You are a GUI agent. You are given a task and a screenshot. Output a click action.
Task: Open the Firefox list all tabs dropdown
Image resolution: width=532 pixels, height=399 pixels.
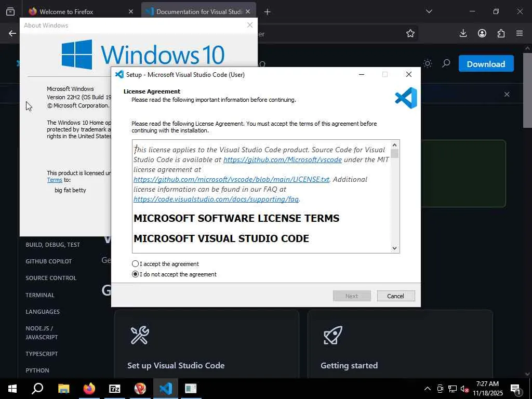click(429, 11)
